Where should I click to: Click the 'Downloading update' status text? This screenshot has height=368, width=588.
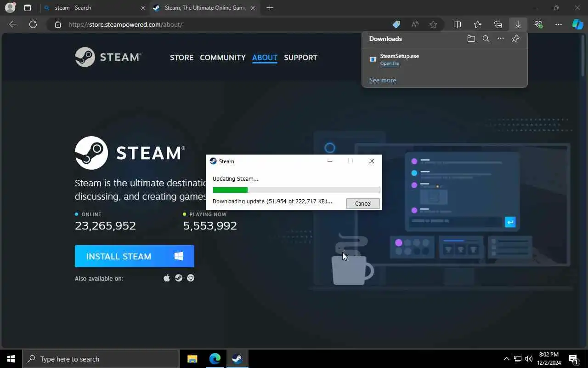pos(272,201)
